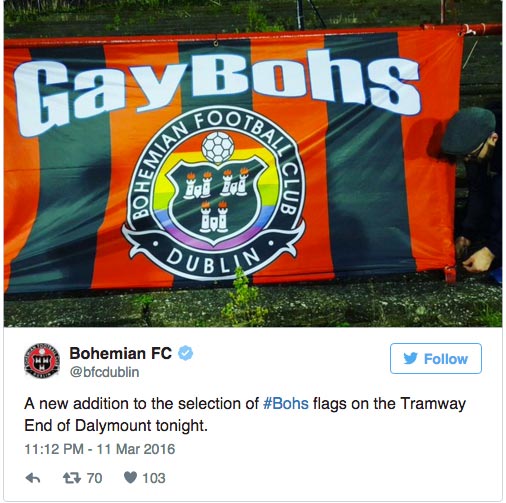Click the DUBLIN ribbon on the crest
Screen dimensions: 506x503
point(213,257)
